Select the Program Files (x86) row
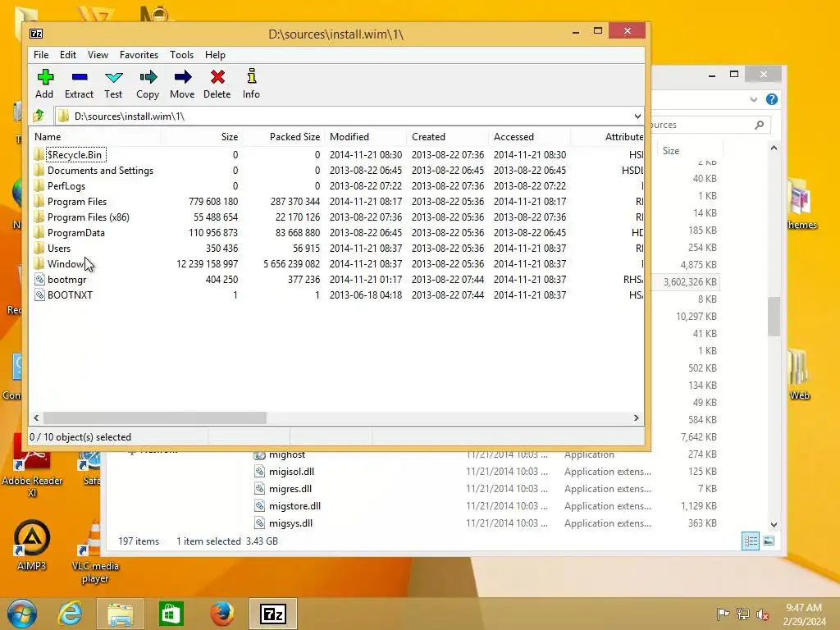Viewport: 840px width, 630px height. (337, 217)
